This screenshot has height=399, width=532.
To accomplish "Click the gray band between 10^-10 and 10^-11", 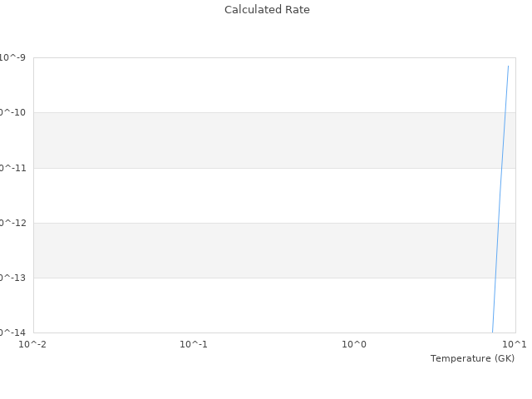I will point(249,140).
